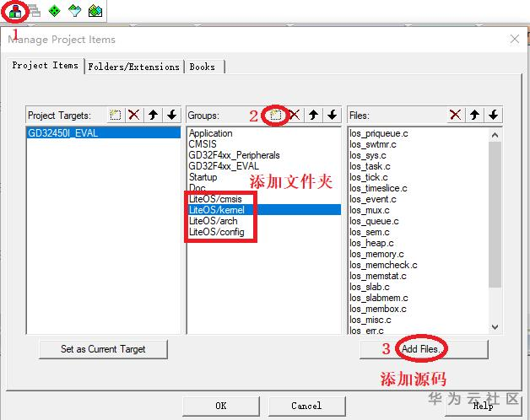Image resolution: width=530 pixels, height=420 pixels.
Task: Select the Application group
Action: coord(263,133)
